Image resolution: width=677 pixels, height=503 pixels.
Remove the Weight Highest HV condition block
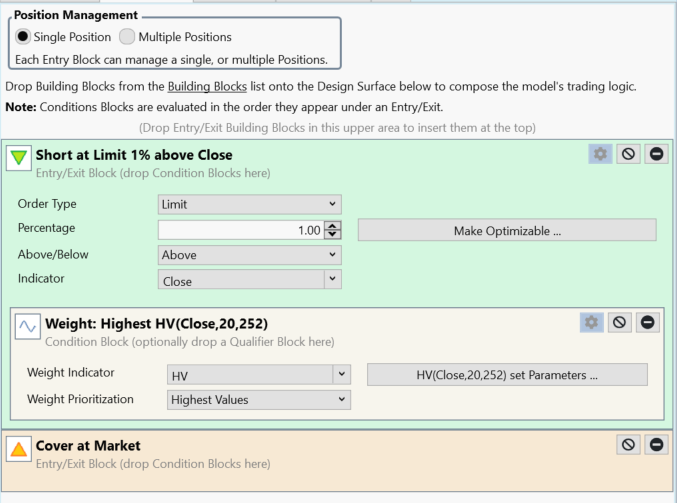point(647,323)
